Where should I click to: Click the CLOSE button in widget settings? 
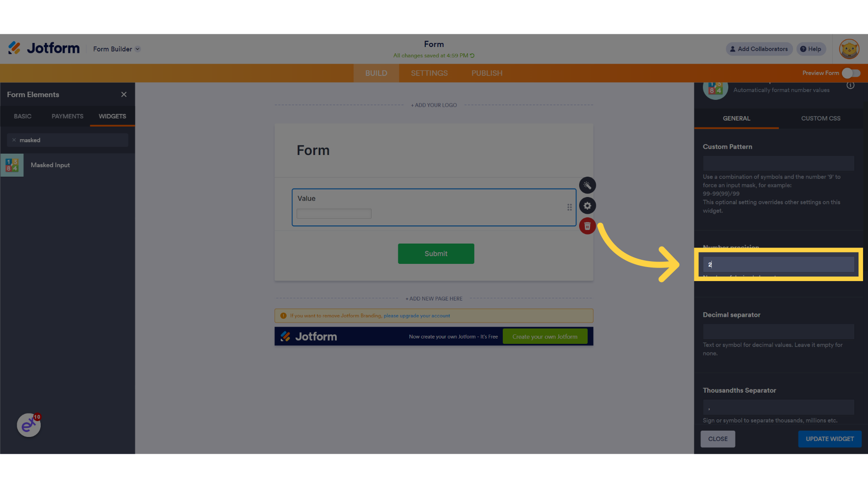[718, 439]
